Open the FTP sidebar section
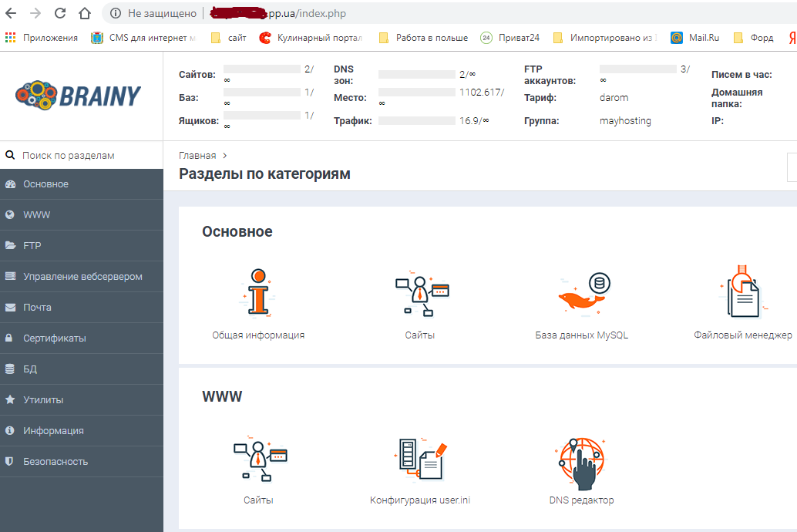This screenshot has height=532, width=797. [x=32, y=246]
